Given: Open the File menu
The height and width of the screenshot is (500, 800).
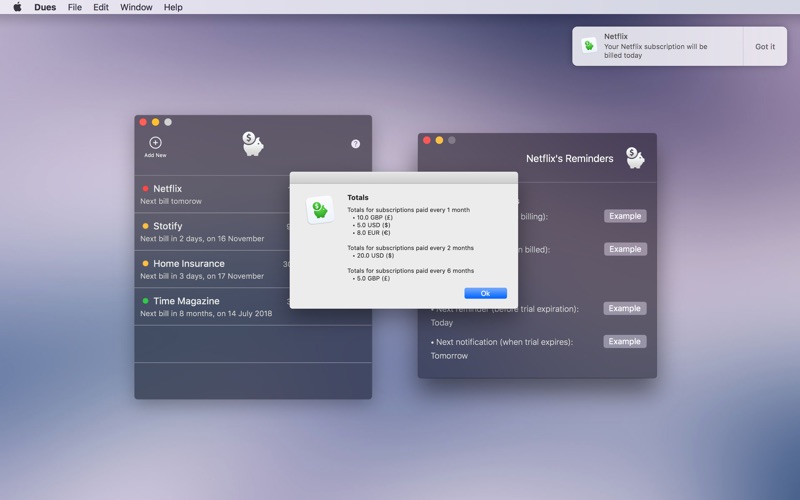Looking at the screenshot, I should point(74,7).
